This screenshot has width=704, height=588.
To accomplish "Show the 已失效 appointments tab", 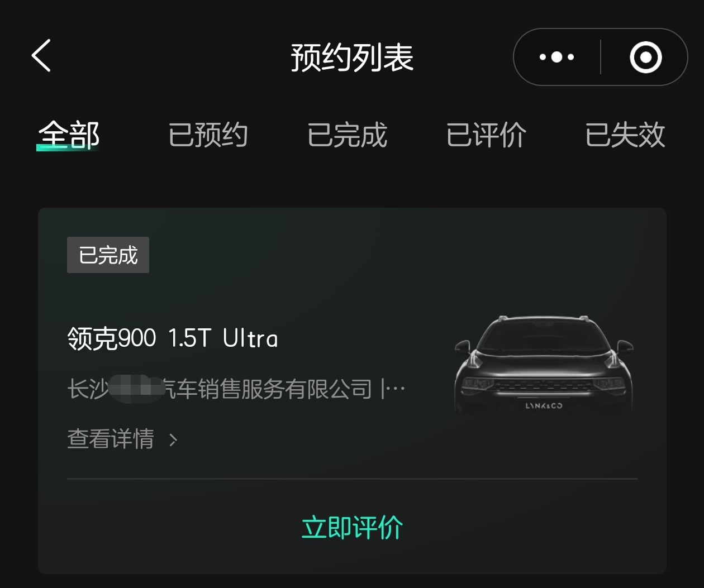I will click(625, 135).
